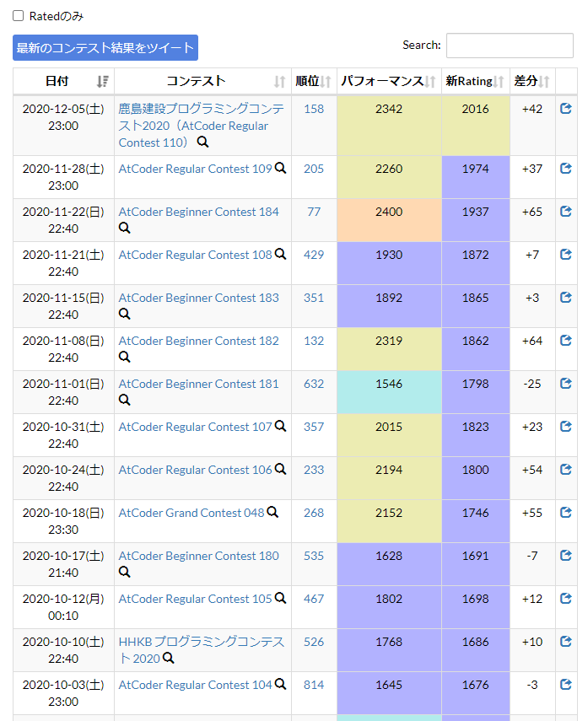Click magnifier icon for Regular Contest 109
This screenshot has height=721, width=588.
(x=280, y=169)
